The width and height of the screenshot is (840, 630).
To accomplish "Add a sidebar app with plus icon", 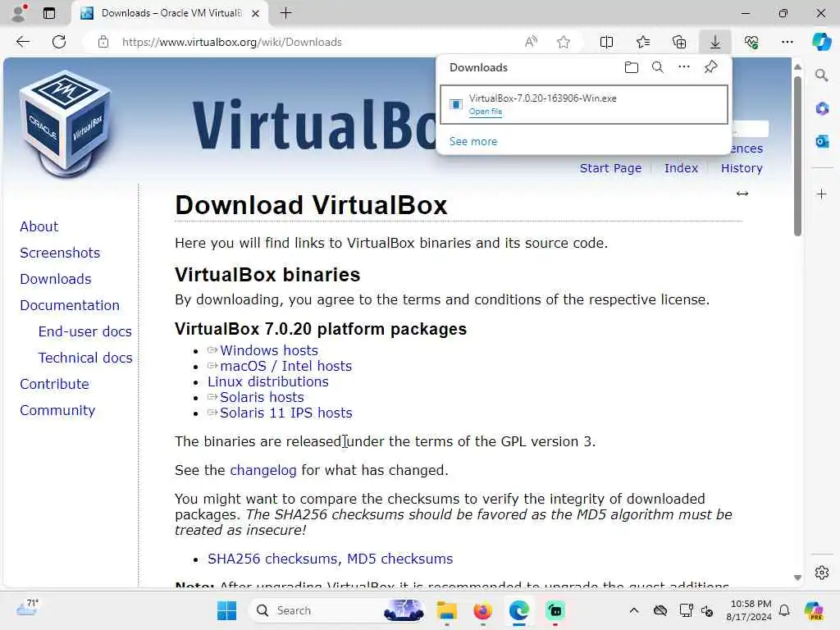I will (822, 194).
